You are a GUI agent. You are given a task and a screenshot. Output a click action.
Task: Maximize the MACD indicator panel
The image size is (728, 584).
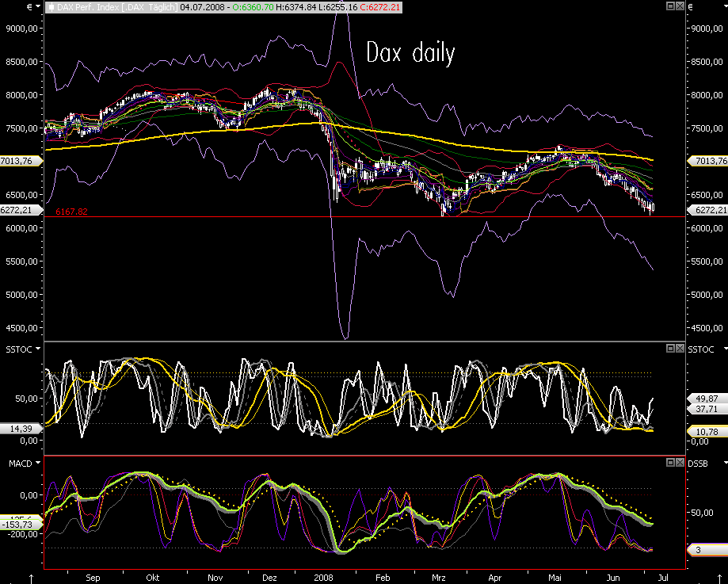[670, 462]
